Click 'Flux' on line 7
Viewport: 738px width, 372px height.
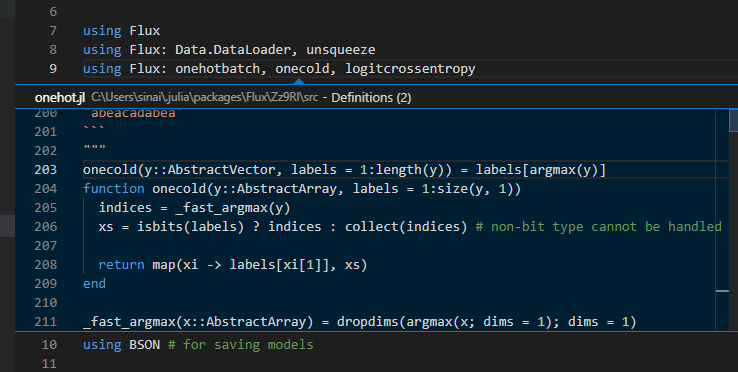tap(144, 31)
